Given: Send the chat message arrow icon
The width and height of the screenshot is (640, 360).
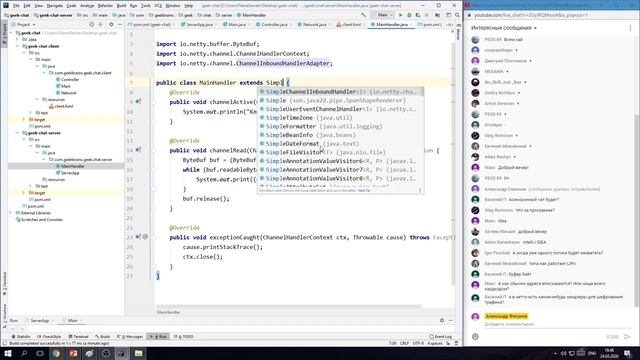Looking at the screenshot, I should pyautogui.click(x=627, y=337).
